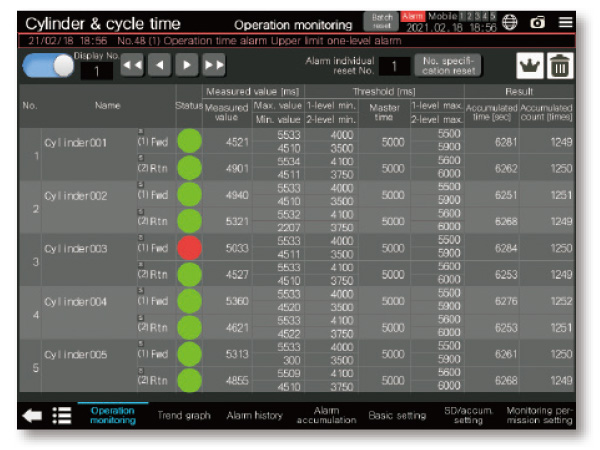Click the trash bin delete icon

[x=560, y=67]
